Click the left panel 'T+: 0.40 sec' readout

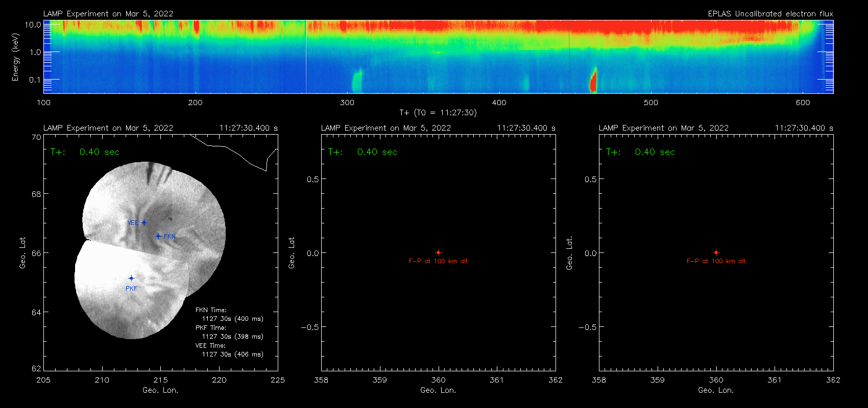85,152
